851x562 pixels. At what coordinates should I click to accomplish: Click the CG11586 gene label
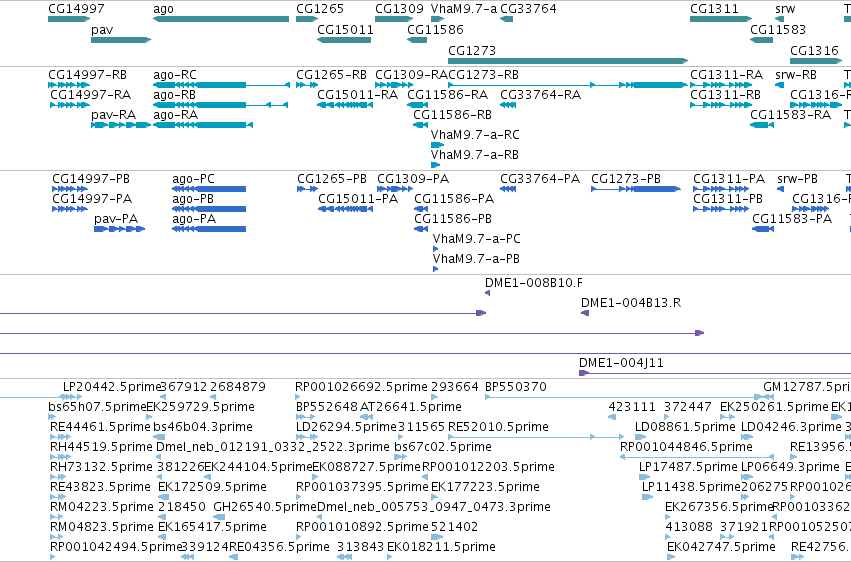coord(435,29)
